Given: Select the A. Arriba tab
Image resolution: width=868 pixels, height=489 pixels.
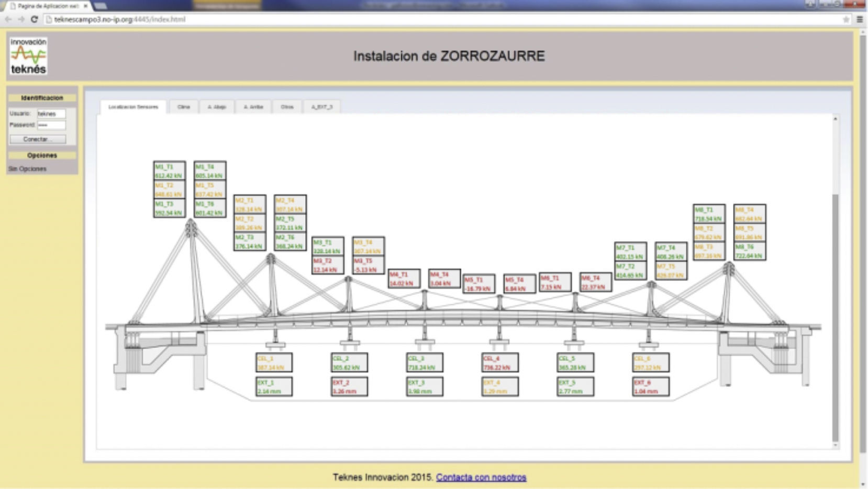Looking at the screenshot, I should [253, 107].
